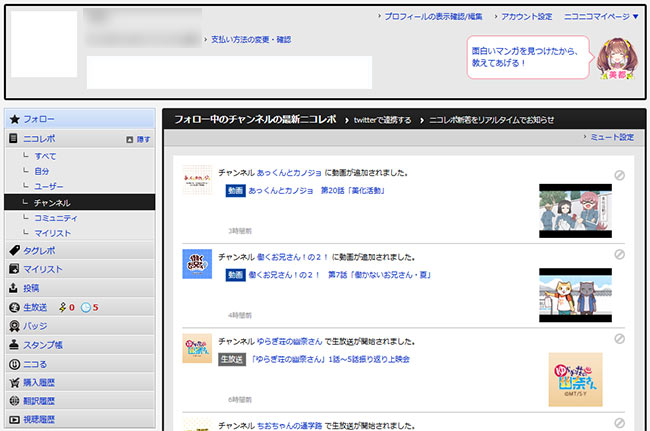Click the blue 動画 badge beside あっくんとカノジョ 第20話

(235, 191)
